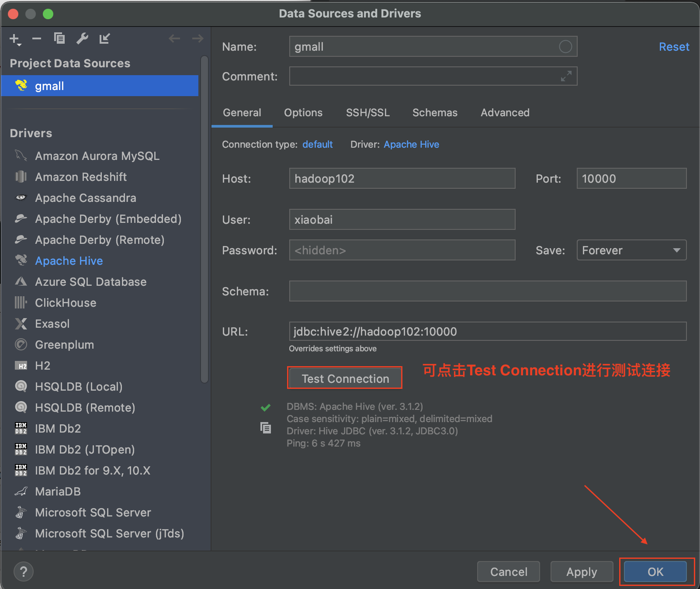Click the Host input field
This screenshot has width=700, height=589.
click(x=402, y=178)
